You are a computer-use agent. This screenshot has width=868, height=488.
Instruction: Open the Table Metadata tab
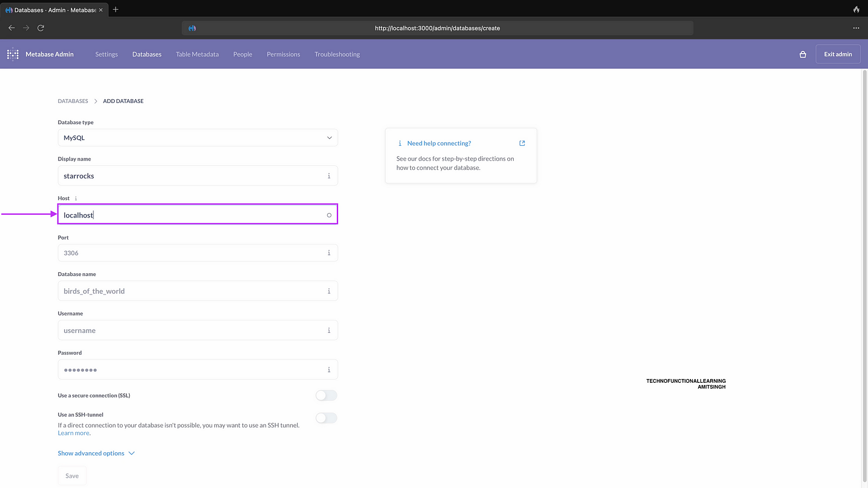[x=197, y=54]
